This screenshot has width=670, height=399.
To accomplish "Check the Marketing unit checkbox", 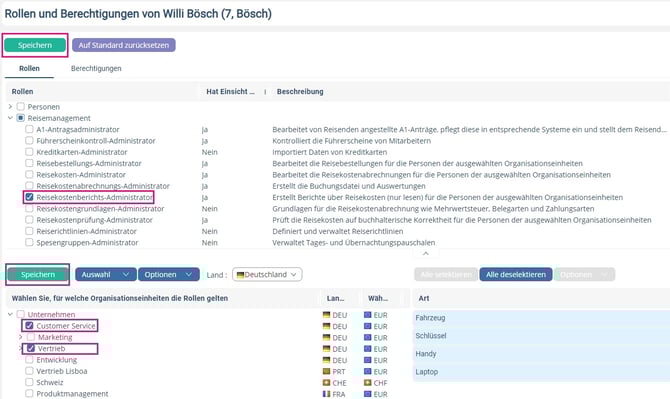I will (x=31, y=337).
